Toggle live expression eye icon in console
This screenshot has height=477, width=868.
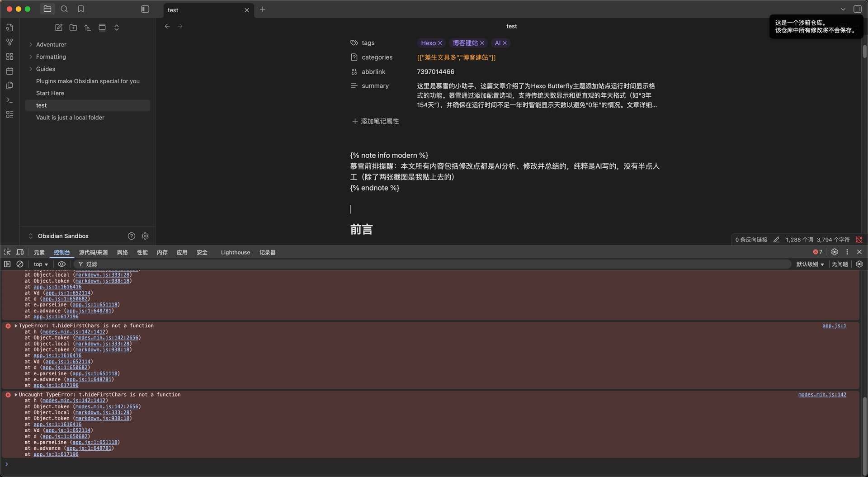tap(62, 264)
